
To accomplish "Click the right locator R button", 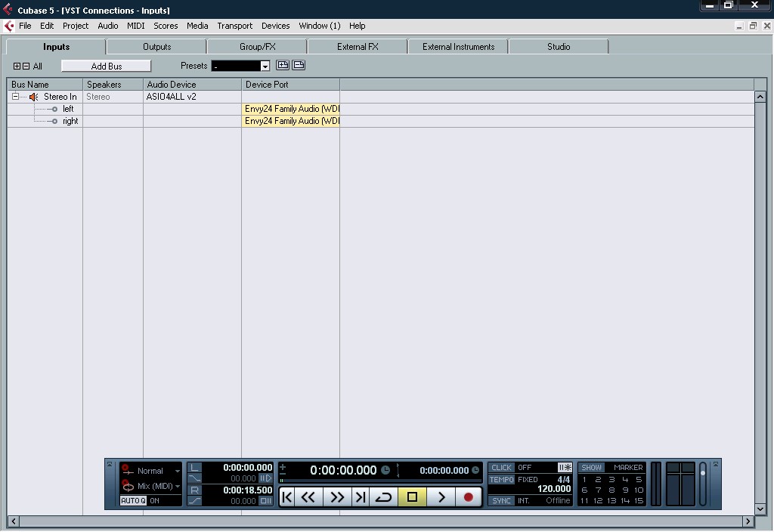I will (x=195, y=490).
